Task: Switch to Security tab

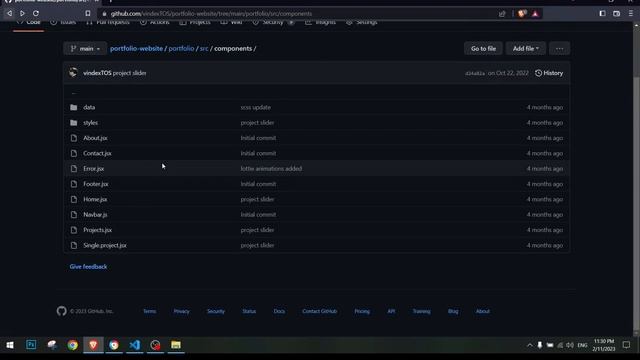Action: pos(273,22)
